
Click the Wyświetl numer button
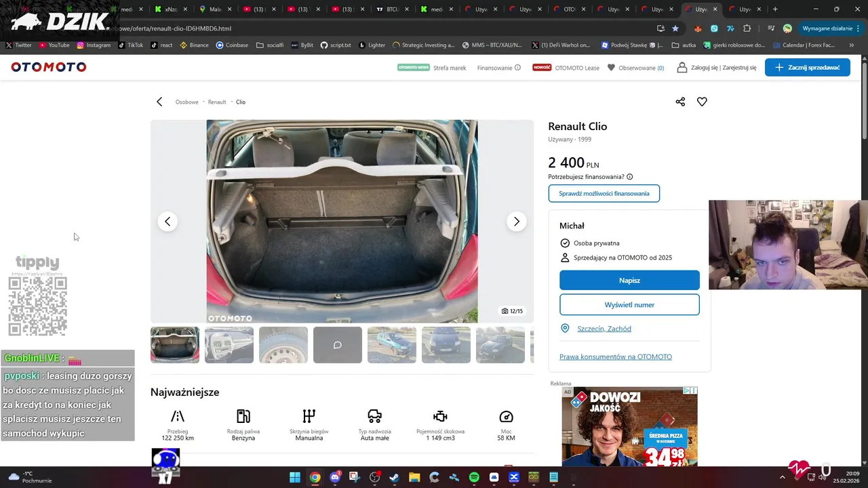(x=629, y=304)
